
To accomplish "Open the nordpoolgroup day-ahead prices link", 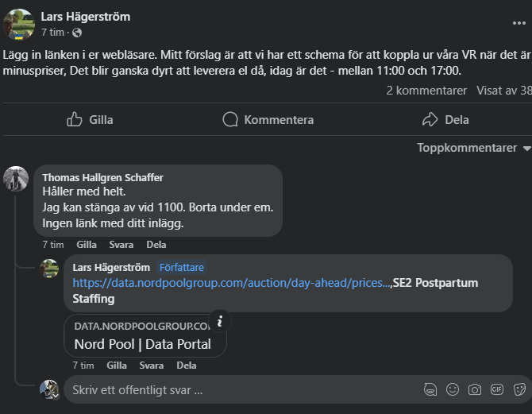I will 231,283.
